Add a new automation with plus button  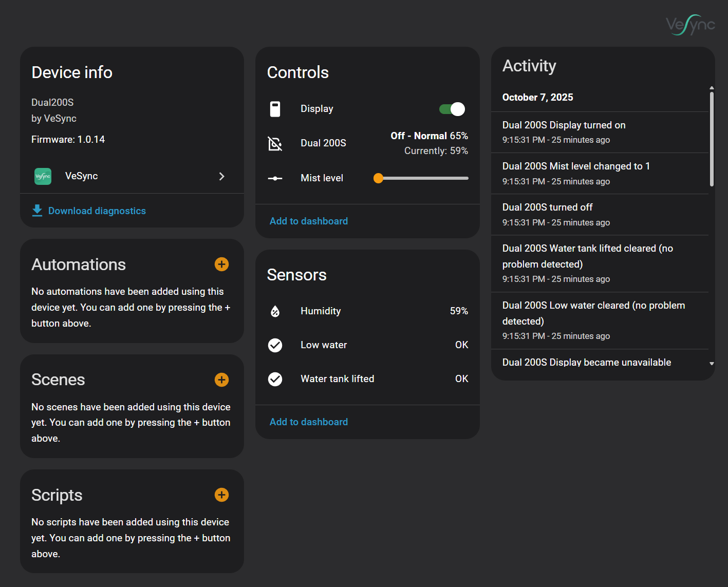tap(221, 264)
